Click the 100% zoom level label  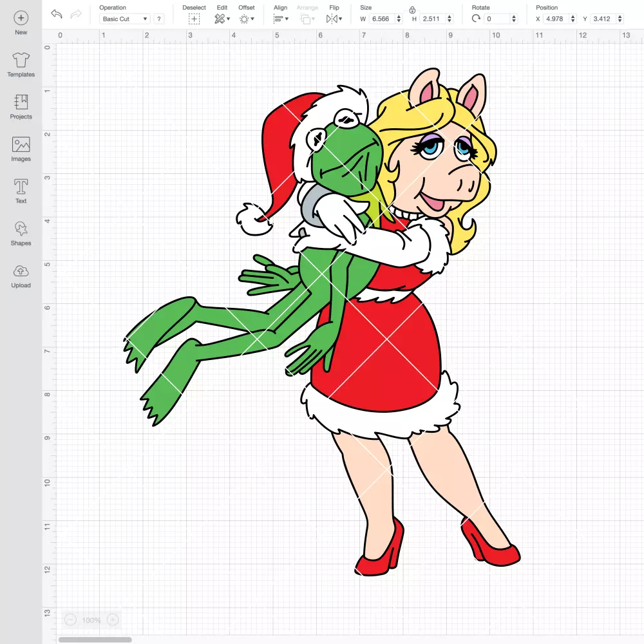(x=91, y=620)
